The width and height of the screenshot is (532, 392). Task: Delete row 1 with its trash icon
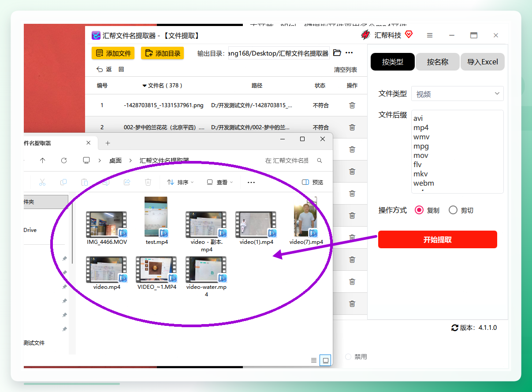click(352, 105)
